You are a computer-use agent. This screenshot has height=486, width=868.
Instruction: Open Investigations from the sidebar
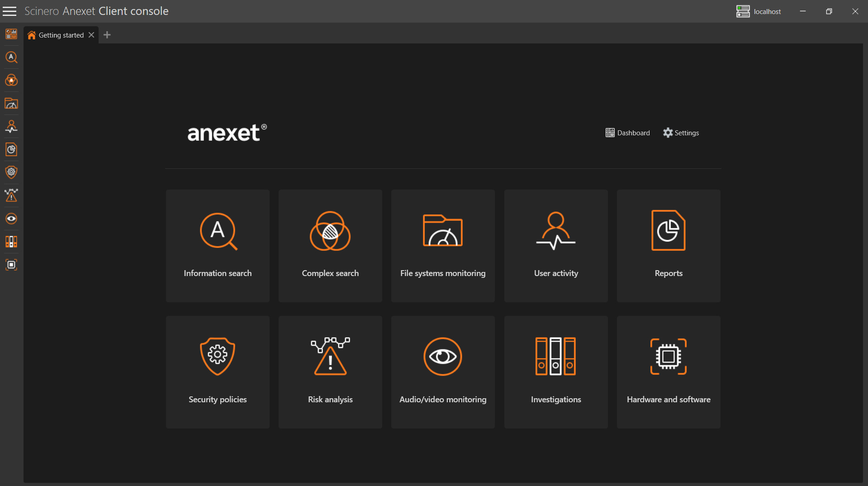click(11, 242)
